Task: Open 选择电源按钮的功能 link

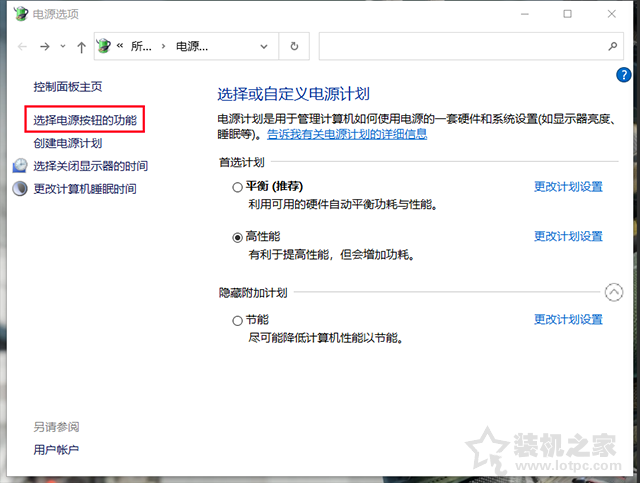Action: pyautogui.click(x=85, y=120)
